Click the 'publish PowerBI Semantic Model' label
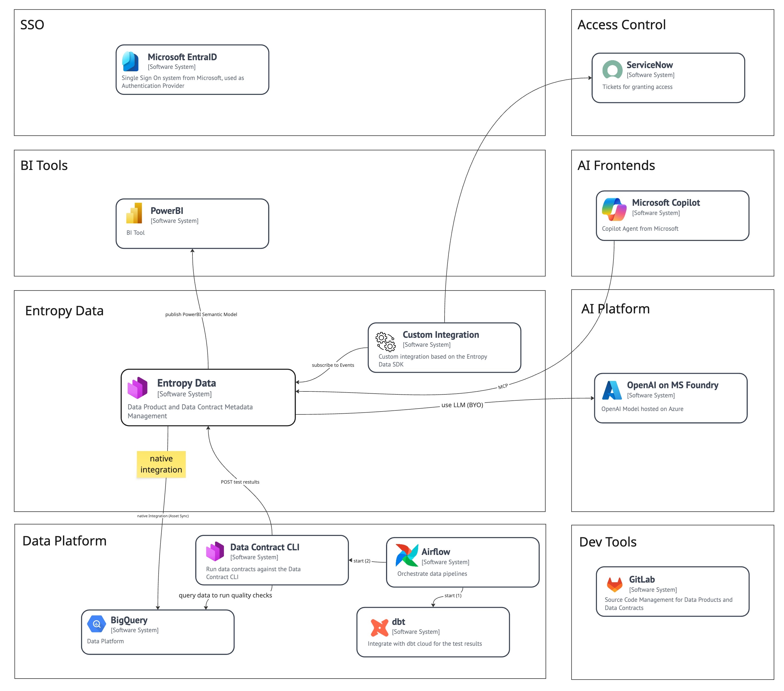Viewport: 784px width, 691px height. click(x=201, y=314)
